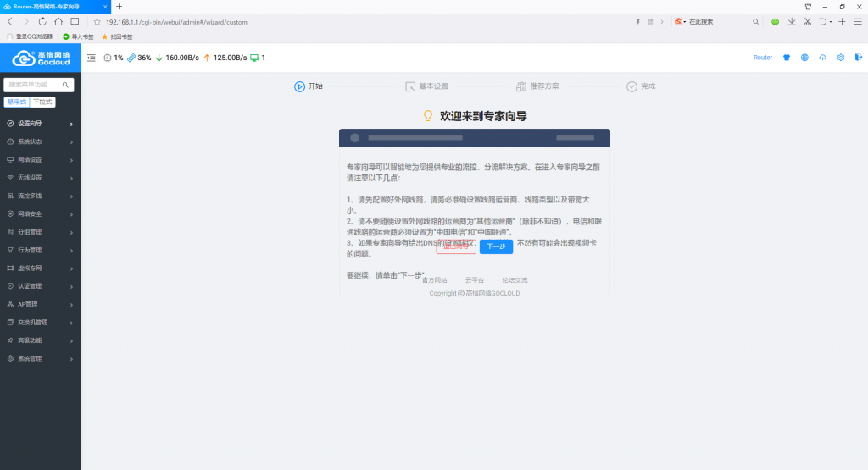Switch menu style to 下拉式
This screenshot has height=470, width=868.
42,102
